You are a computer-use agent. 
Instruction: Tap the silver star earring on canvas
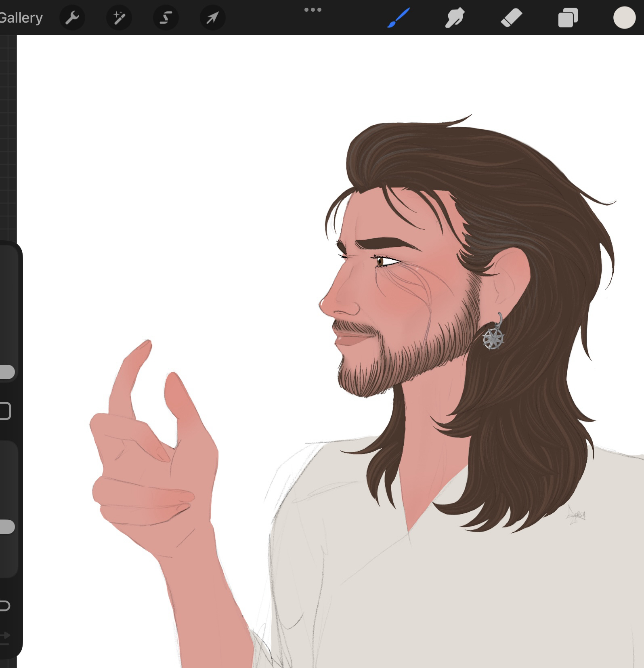[493, 338]
